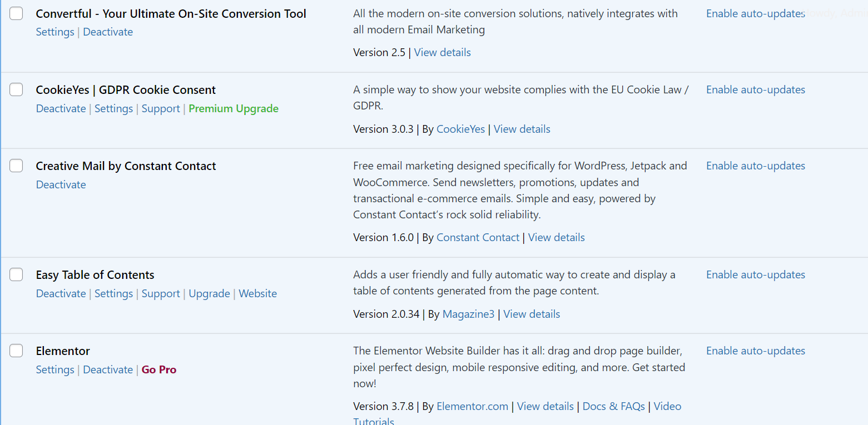Screen dimensions: 868x425
Task: Click Upgrade for Easy Table of Contents
Action: pyautogui.click(x=209, y=294)
